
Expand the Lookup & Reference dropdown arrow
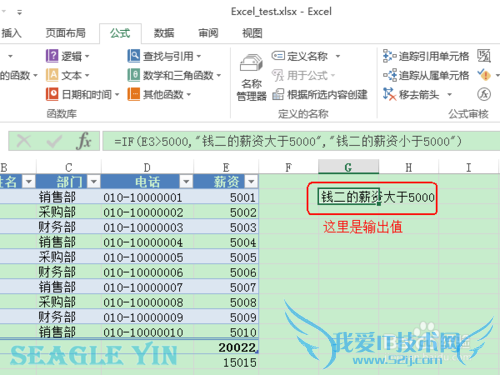(199, 56)
